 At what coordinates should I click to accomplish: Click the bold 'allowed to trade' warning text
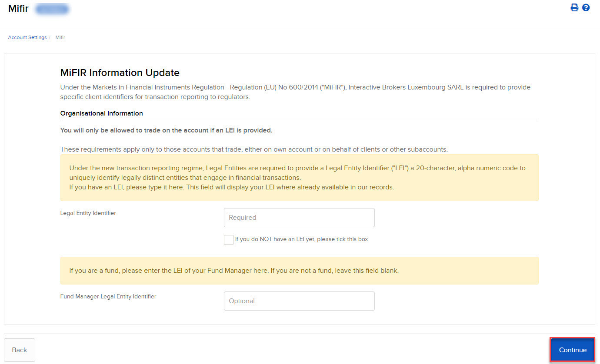166,130
